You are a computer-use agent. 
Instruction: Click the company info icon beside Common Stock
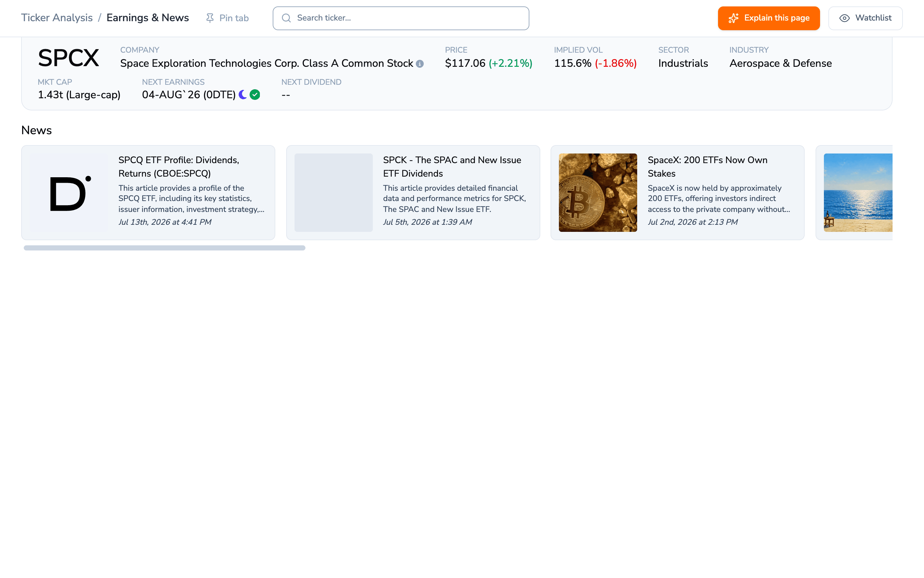420,64
